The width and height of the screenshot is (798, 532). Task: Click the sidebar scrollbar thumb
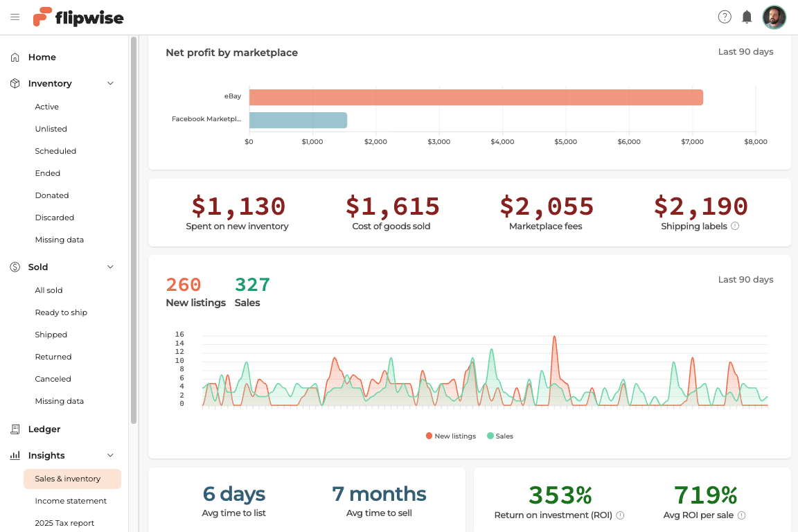pos(134,230)
